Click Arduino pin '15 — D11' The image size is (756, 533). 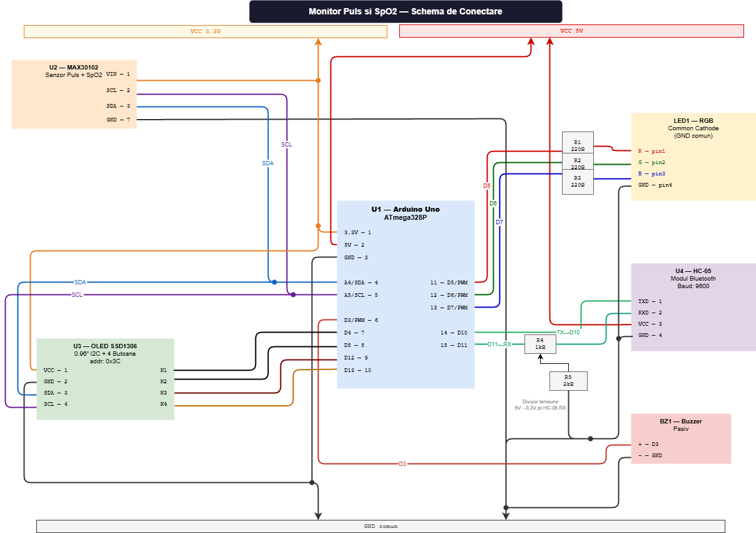454,345
